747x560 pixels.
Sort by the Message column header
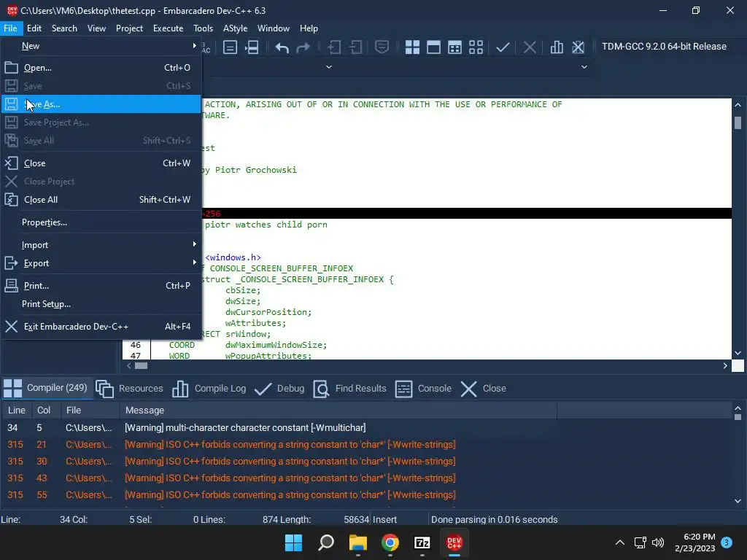coord(338,411)
